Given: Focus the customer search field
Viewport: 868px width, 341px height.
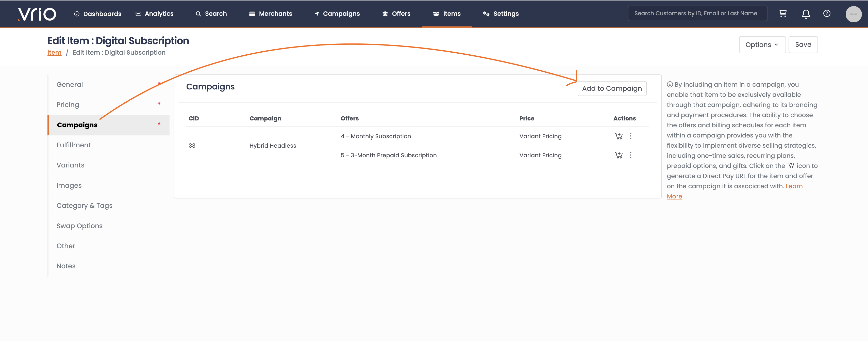Looking at the screenshot, I should tap(697, 13).
